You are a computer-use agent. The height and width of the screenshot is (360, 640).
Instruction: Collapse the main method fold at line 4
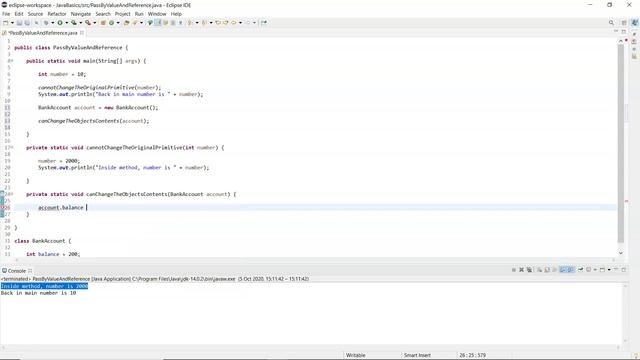click(x=12, y=61)
